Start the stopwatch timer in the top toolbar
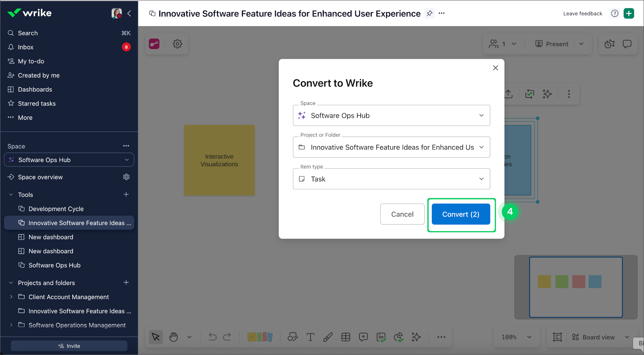This screenshot has width=644, height=355. point(609,44)
